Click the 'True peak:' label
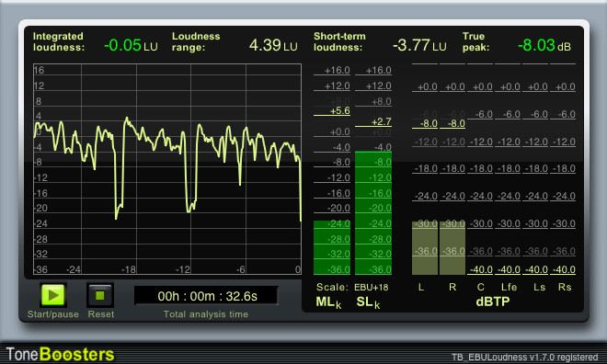The height and width of the screenshot is (364, 607). click(475, 41)
